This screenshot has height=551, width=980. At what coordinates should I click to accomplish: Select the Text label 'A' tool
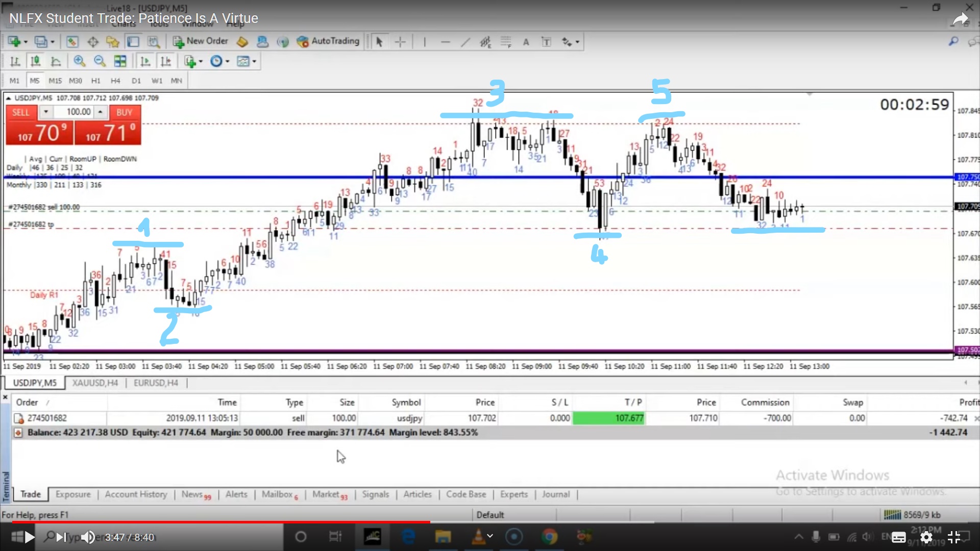pos(526,42)
